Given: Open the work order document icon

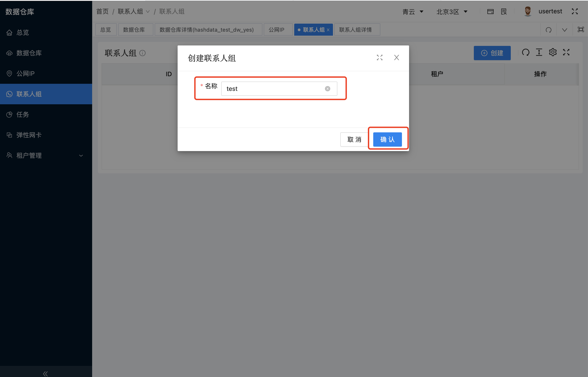Looking at the screenshot, I should pyautogui.click(x=504, y=11).
